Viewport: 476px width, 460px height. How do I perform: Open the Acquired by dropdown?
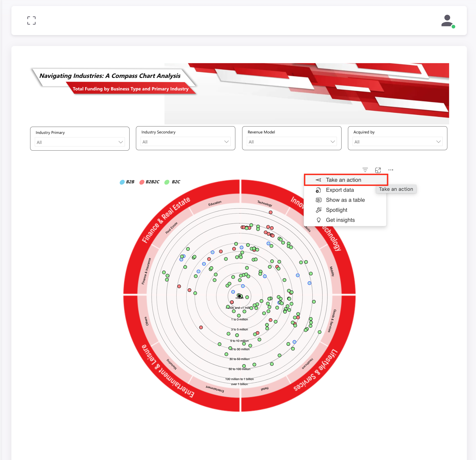(397, 142)
